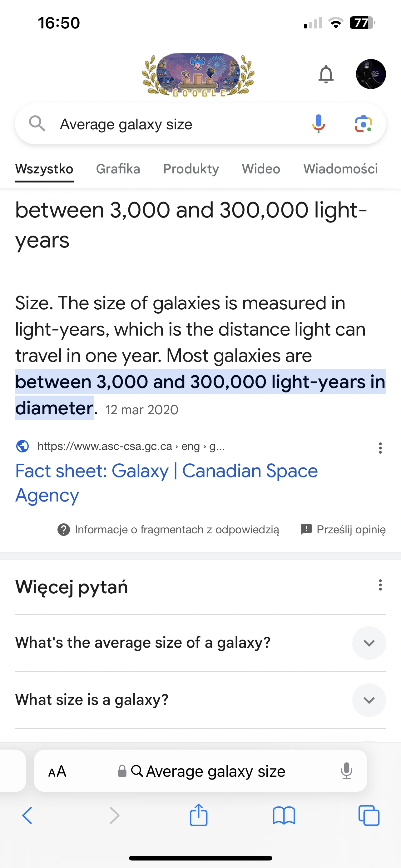Open Safari bookmarks book icon
Screen dimensions: 401x868
(x=284, y=816)
